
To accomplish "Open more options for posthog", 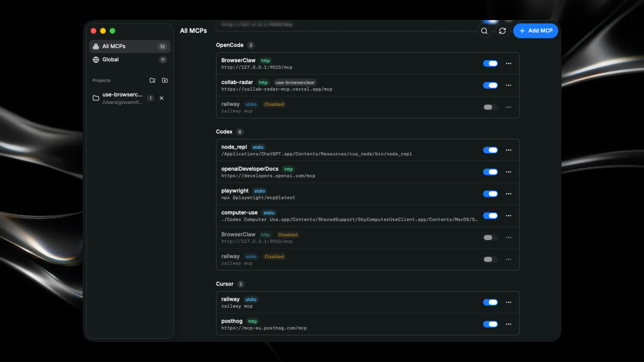I will pyautogui.click(x=509, y=324).
